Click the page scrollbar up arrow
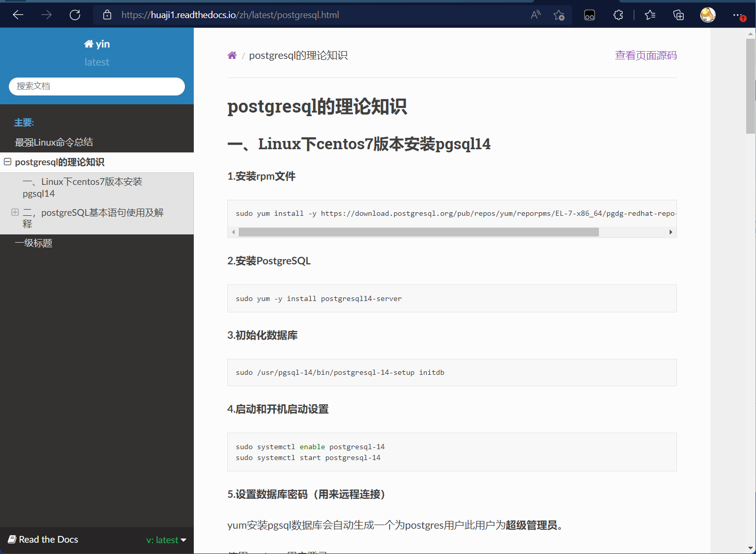 point(750,34)
